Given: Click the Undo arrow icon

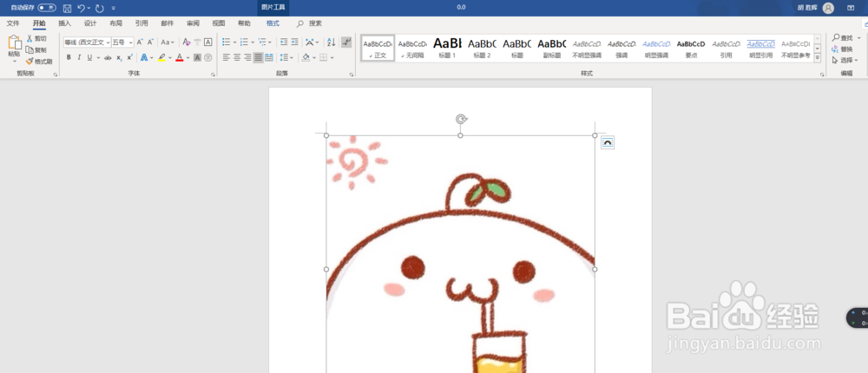Looking at the screenshot, I should click(x=81, y=8).
